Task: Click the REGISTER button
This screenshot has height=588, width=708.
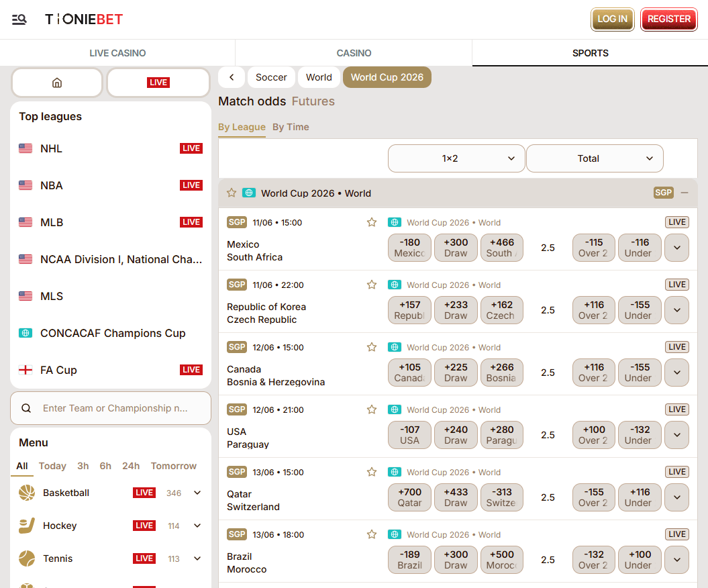Action: (x=668, y=19)
